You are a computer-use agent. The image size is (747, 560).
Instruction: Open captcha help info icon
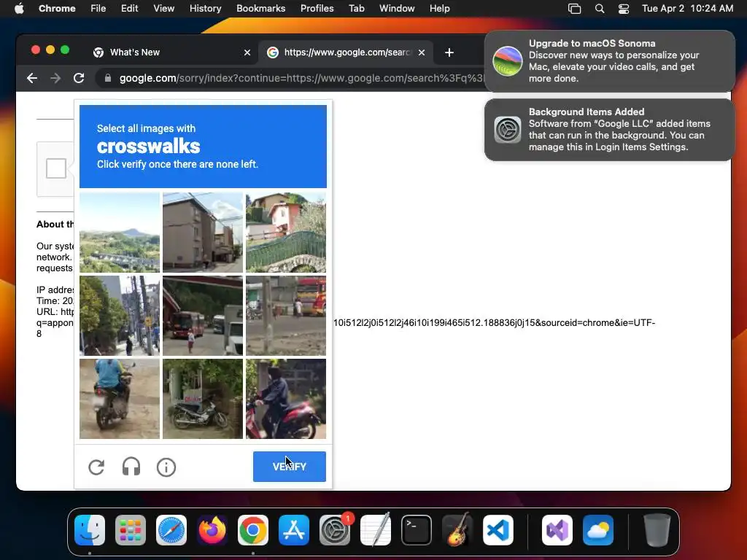pyautogui.click(x=166, y=467)
